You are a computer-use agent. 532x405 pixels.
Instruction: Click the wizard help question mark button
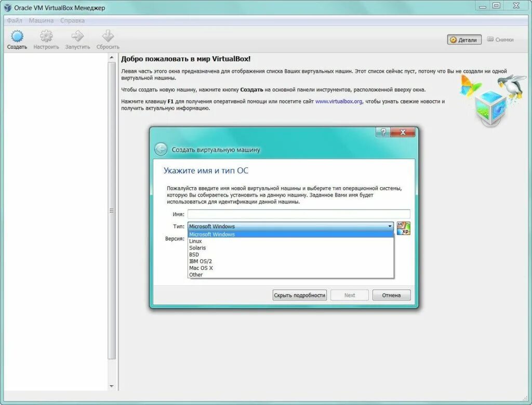(383, 132)
